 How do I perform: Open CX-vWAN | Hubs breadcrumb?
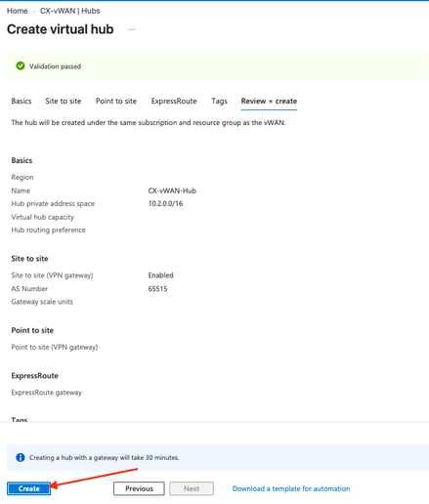[69, 11]
